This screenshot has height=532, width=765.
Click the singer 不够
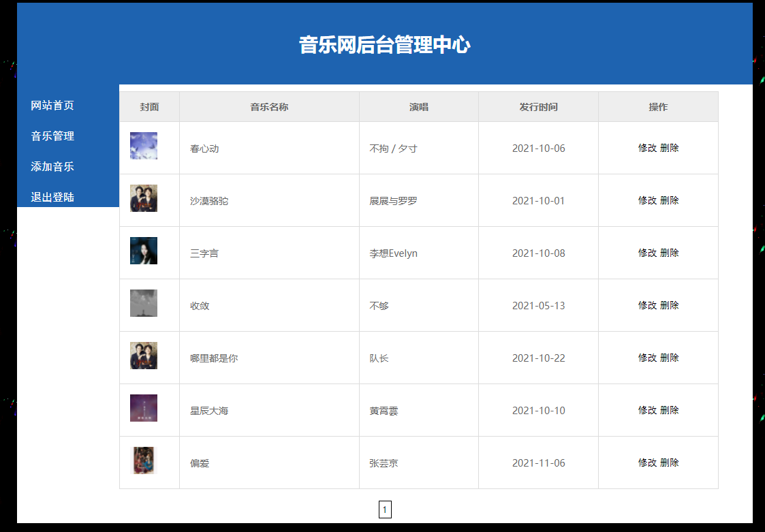(x=379, y=306)
